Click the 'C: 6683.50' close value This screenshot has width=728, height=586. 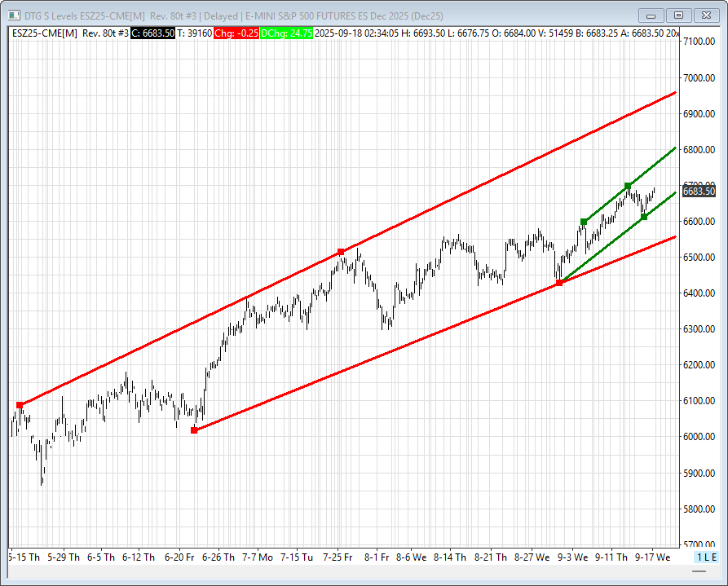[x=152, y=33]
